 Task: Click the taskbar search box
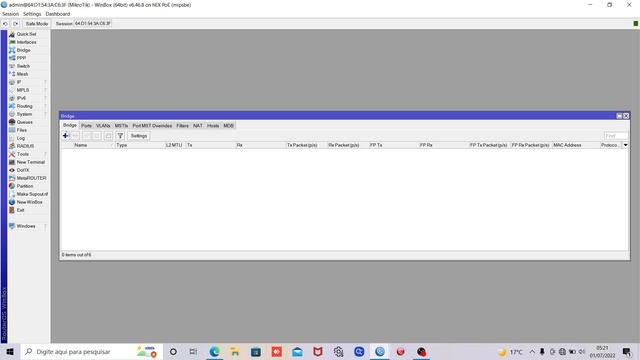click(91, 351)
